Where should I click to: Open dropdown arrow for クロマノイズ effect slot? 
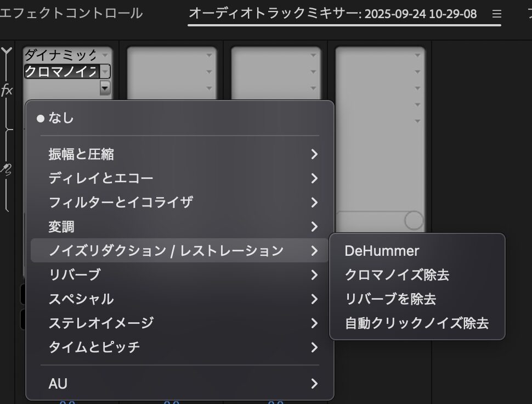coord(105,72)
